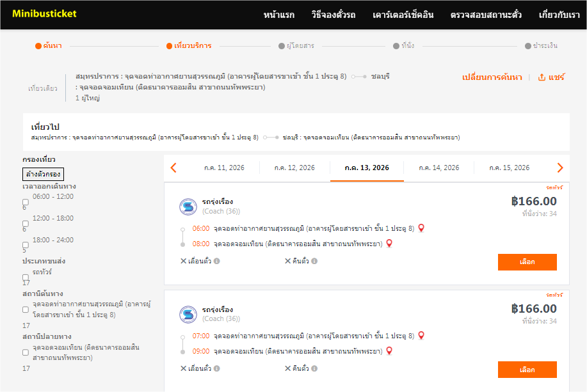Open map pin for 07:00 departure stop

click(x=421, y=336)
